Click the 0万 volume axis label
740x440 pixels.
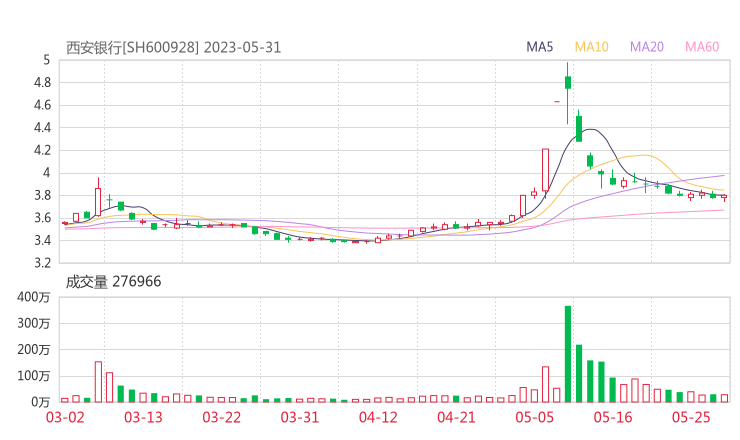tap(41, 402)
